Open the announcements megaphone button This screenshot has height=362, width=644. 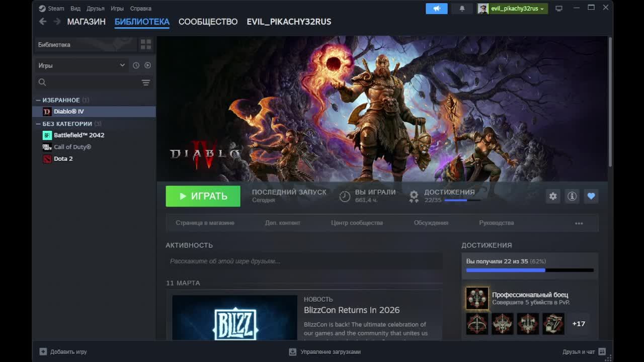pyautogui.click(x=436, y=9)
